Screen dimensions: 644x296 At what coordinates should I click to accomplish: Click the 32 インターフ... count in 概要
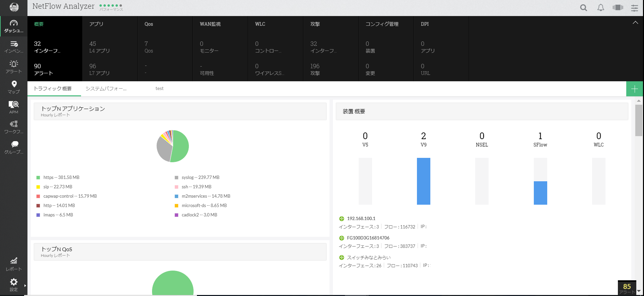(x=47, y=47)
